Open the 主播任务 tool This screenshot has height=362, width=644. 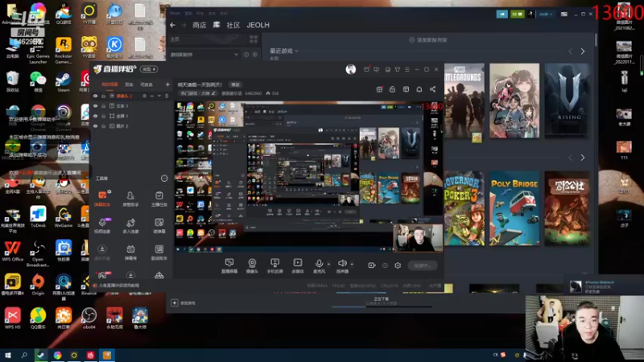159,198
